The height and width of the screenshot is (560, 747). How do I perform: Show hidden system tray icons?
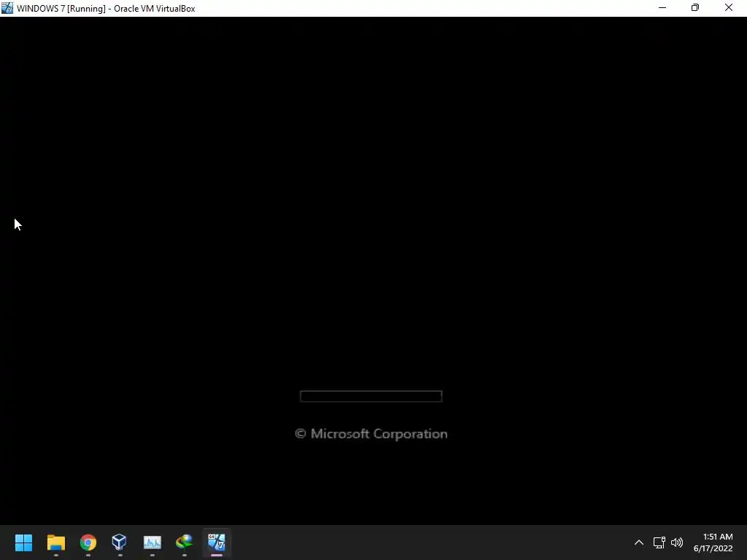point(639,542)
